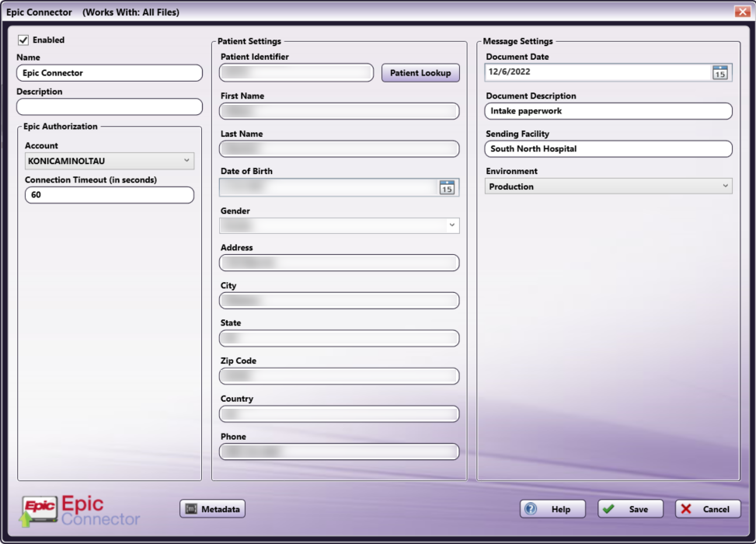Open the Environment dropdown
756x544 pixels.
[608, 187]
